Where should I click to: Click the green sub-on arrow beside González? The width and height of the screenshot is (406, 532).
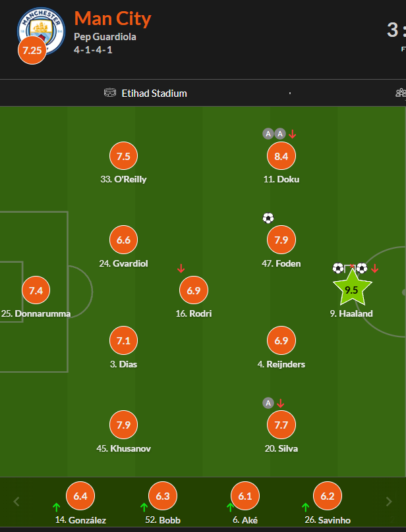pos(57,507)
